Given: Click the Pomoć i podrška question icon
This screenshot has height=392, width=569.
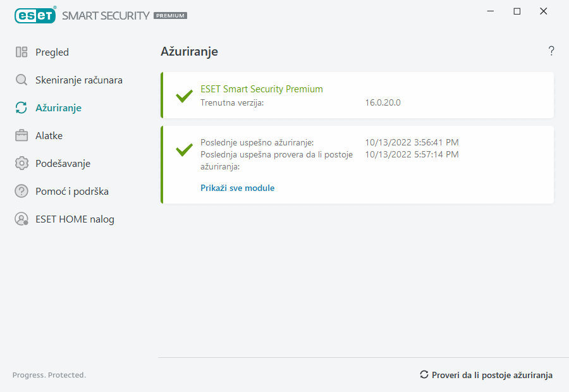Looking at the screenshot, I should (x=21, y=192).
